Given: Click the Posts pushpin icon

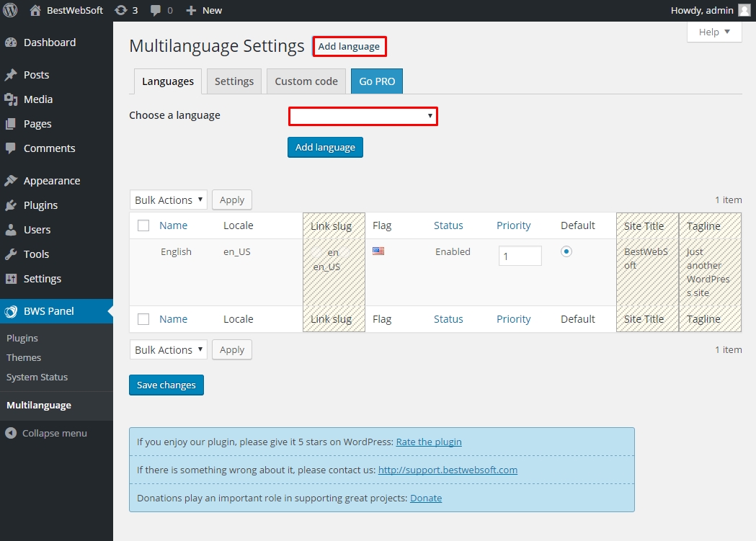Looking at the screenshot, I should pos(11,75).
